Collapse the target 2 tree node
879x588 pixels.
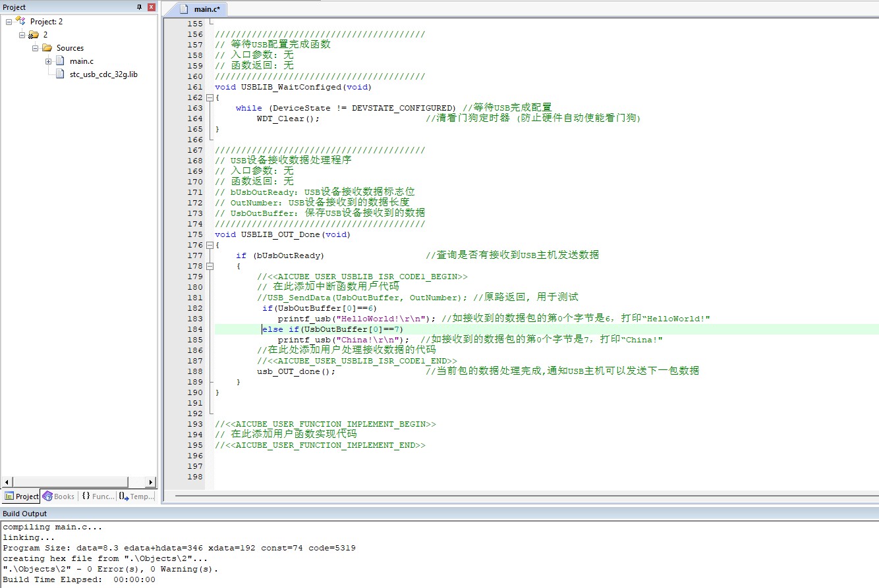tap(22, 35)
